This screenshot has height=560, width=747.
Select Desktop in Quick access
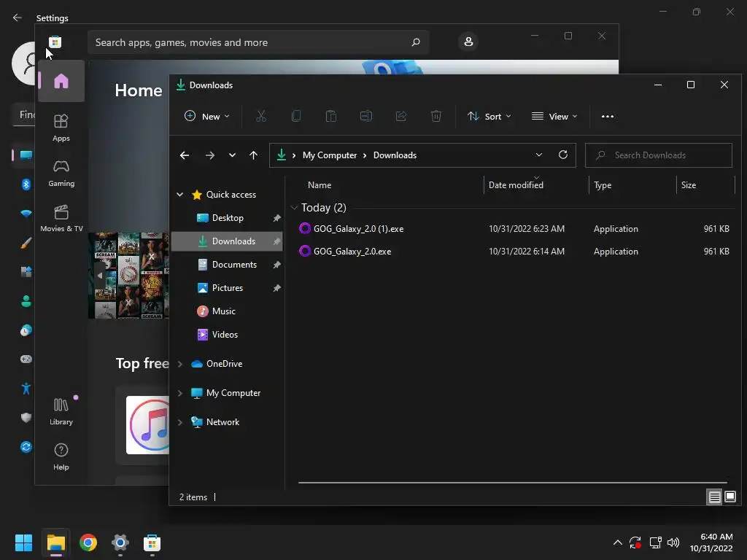(x=227, y=218)
